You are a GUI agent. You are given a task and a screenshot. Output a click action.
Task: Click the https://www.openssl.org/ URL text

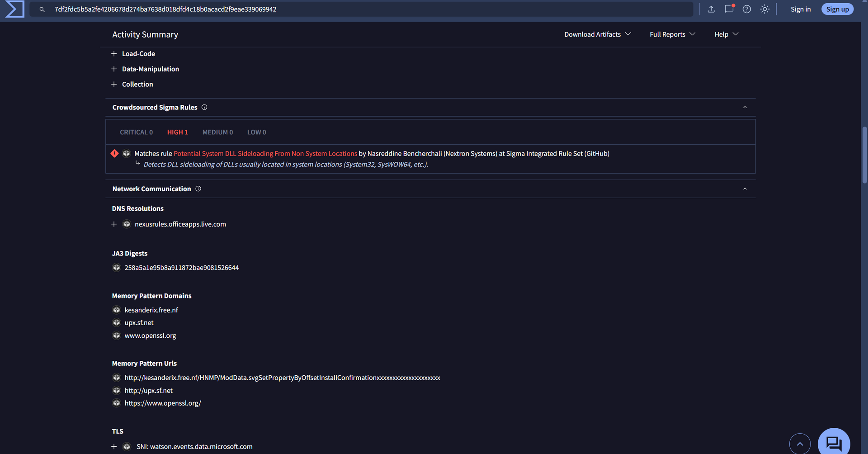(x=163, y=403)
